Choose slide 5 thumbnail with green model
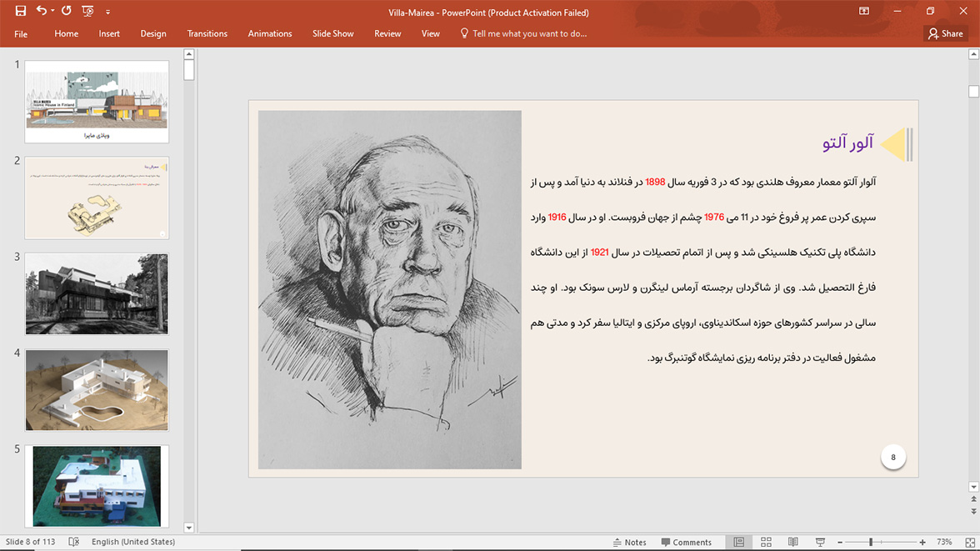The width and height of the screenshot is (980, 551). [x=97, y=486]
